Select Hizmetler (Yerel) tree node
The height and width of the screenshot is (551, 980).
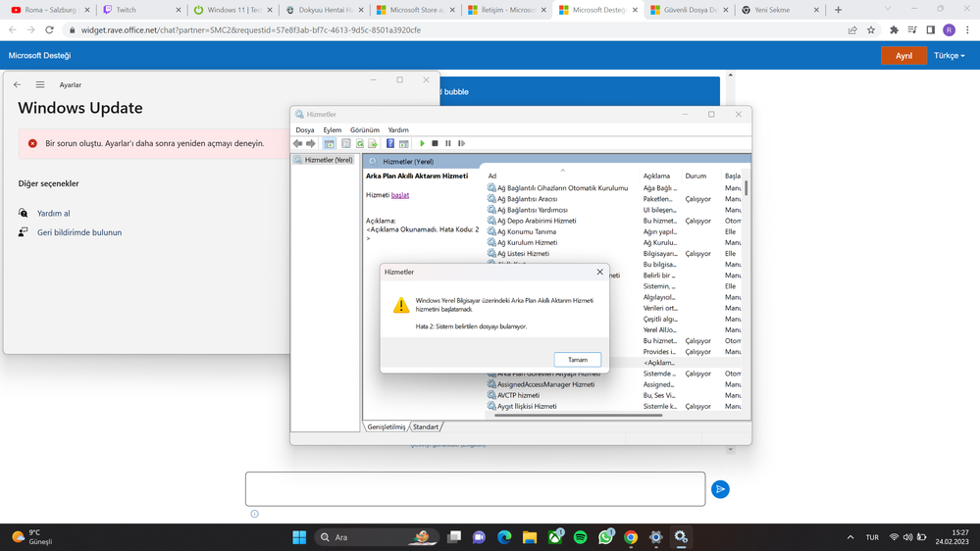[x=324, y=160]
